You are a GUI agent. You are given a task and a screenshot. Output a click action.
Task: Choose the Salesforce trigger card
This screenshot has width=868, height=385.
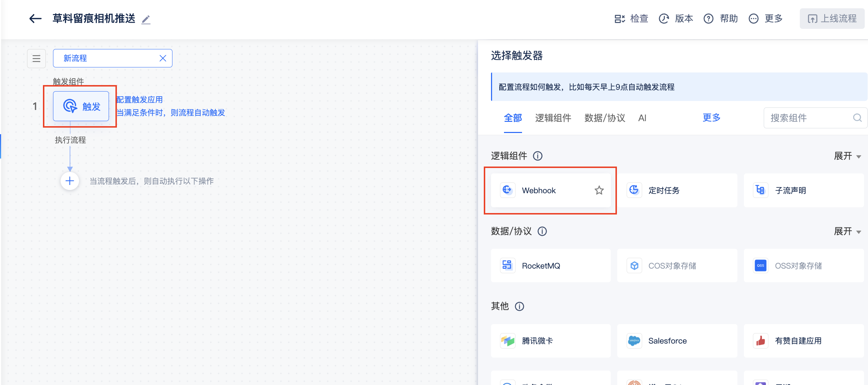677,341
